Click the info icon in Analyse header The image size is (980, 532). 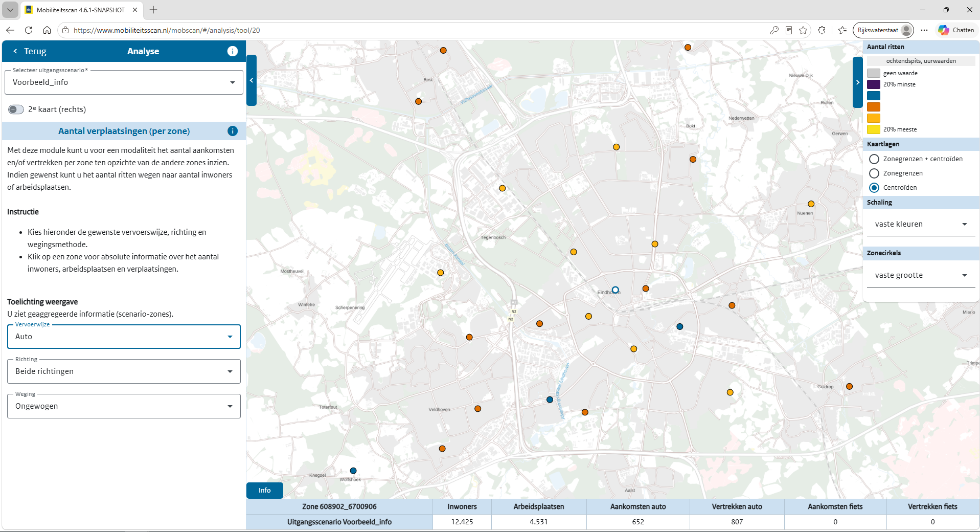tap(233, 51)
